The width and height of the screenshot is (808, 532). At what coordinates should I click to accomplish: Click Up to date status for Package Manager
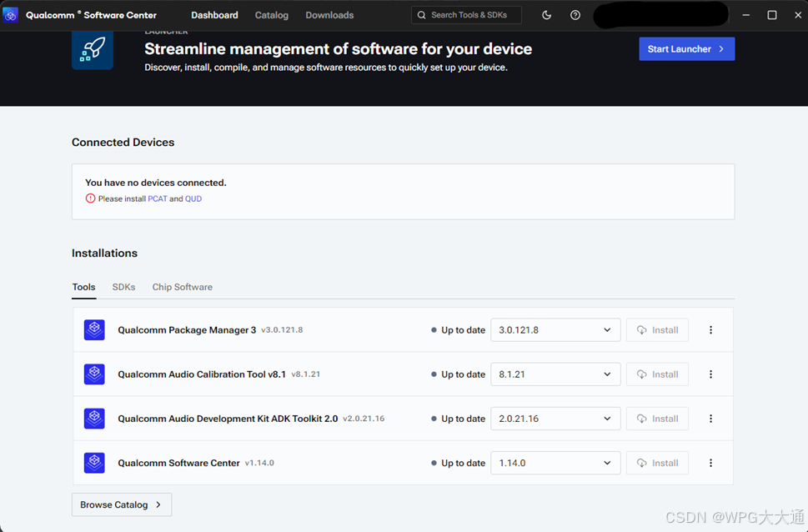[458, 330]
